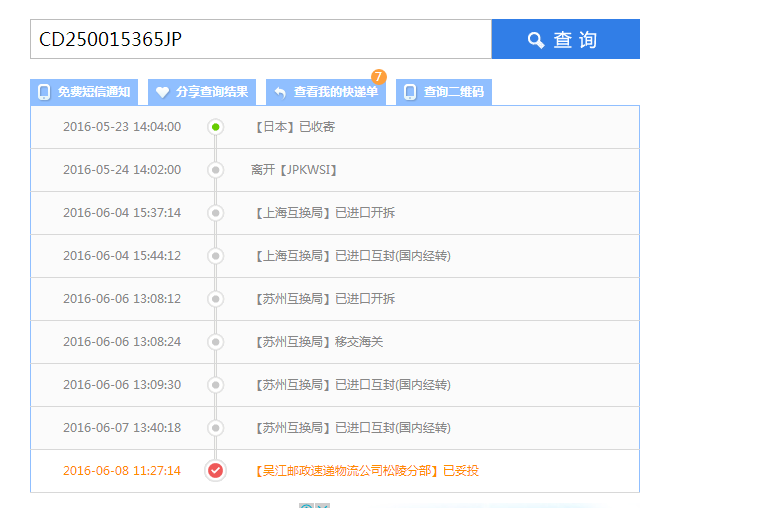The image size is (763, 508).
Task: Click heart icon beside 分享查询结果
Action: tap(162, 92)
